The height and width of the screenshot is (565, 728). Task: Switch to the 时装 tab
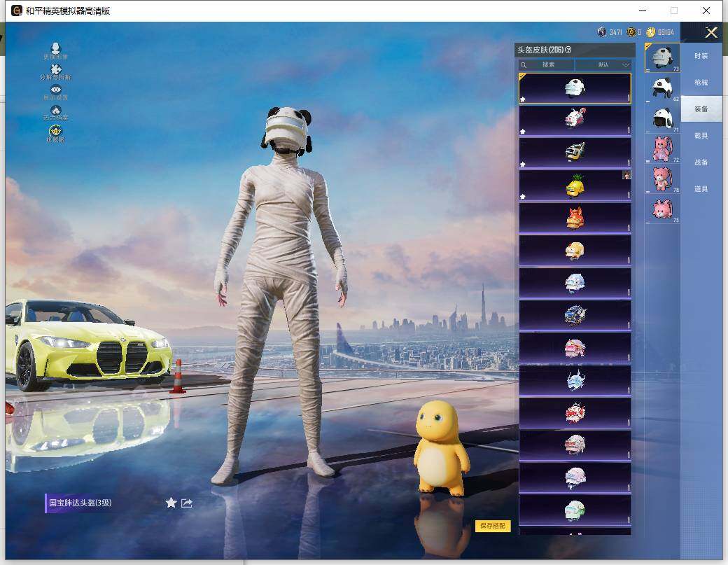pos(701,56)
